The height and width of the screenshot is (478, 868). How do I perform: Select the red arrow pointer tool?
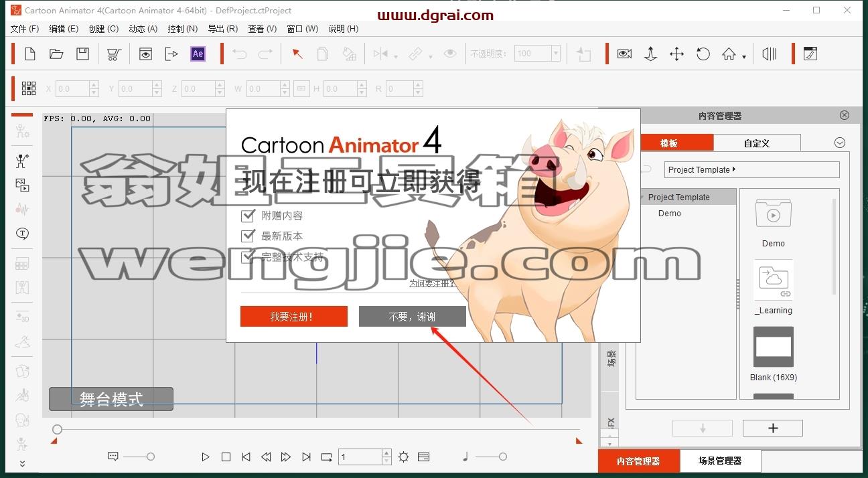click(x=297, y=54)
